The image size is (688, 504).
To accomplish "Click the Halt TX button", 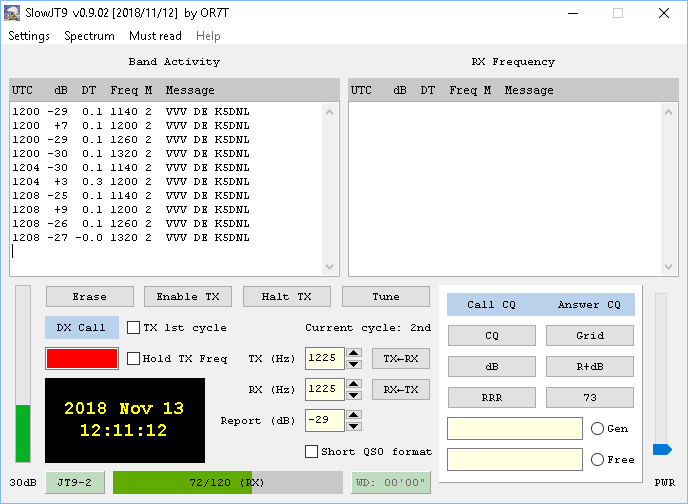I will tap(287, 297).
